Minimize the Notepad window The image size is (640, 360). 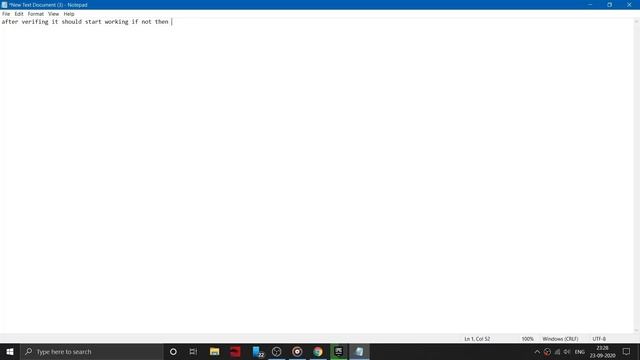click(x=590, y=4)
